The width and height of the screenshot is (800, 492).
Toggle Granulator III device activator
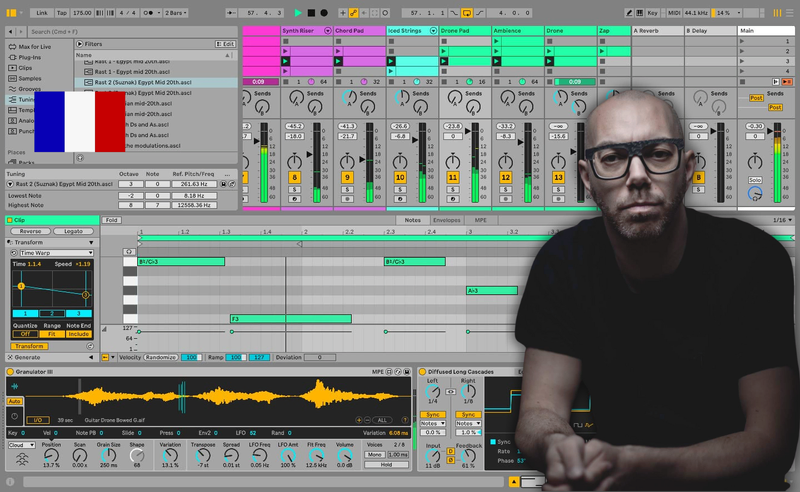pyautogui.click(x=10, y=372)
